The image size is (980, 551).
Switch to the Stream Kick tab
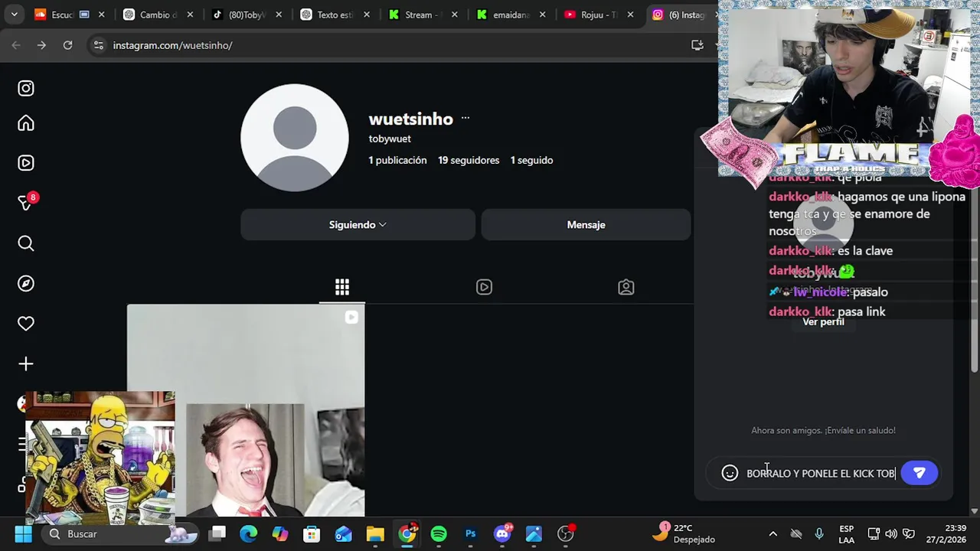point(425,15)
